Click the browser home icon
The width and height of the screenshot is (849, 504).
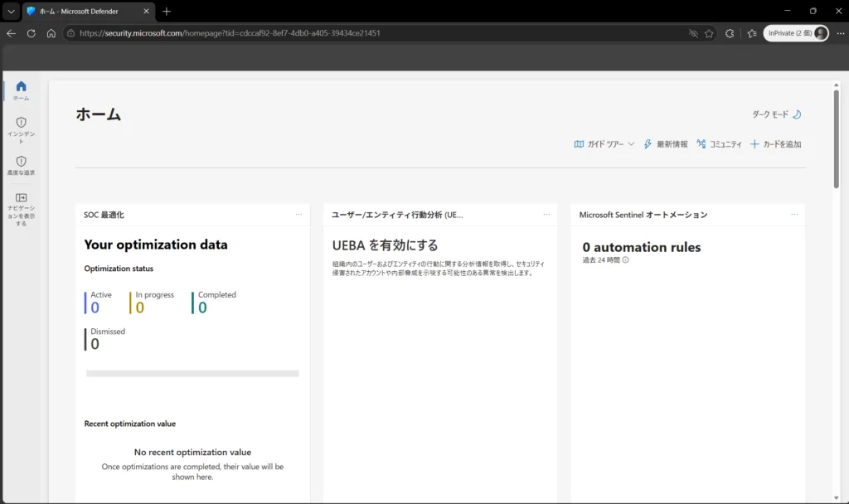51,33
